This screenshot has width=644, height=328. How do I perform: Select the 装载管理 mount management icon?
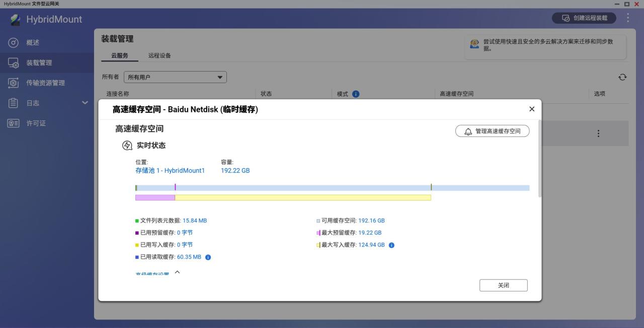pyautogui.click(x=14, y=63)
